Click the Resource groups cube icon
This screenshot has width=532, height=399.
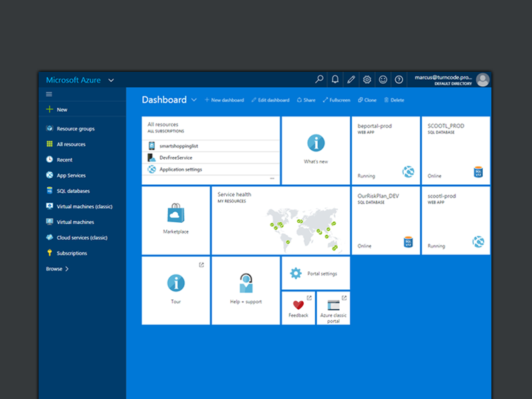[x=49, y=128]
